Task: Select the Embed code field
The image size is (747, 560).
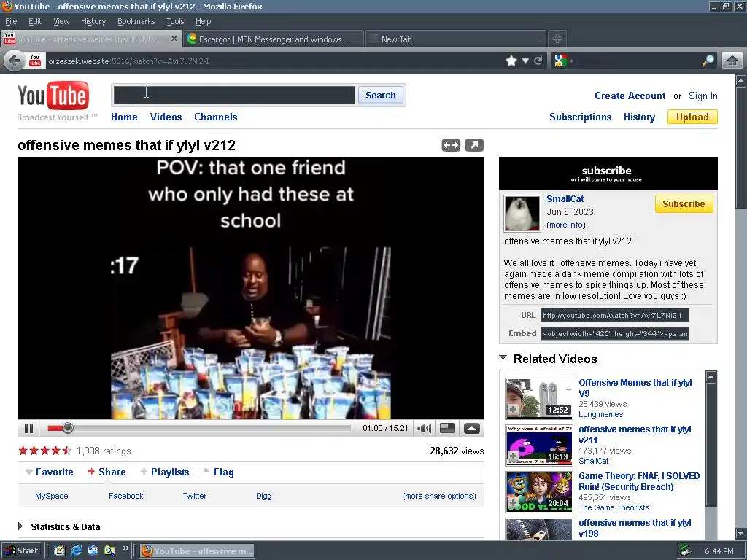Action: 614,333
